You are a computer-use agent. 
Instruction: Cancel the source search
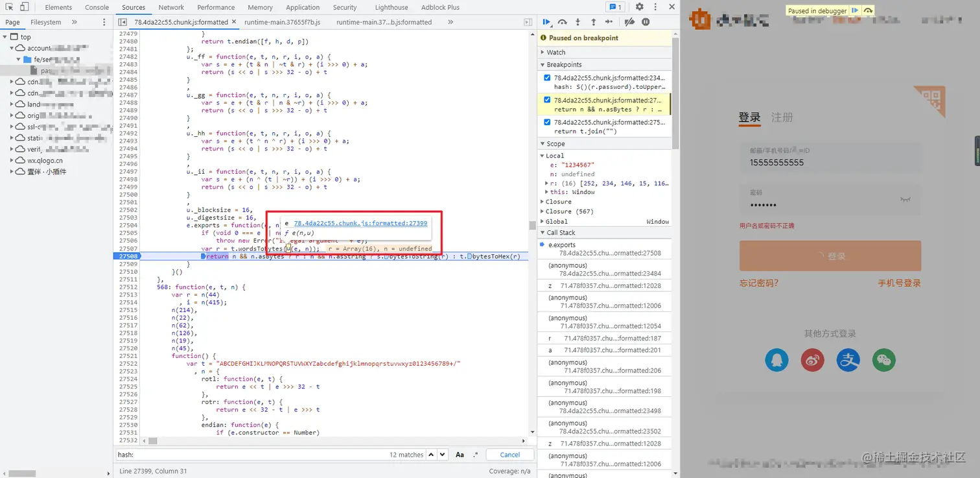(x=510, y=455)
